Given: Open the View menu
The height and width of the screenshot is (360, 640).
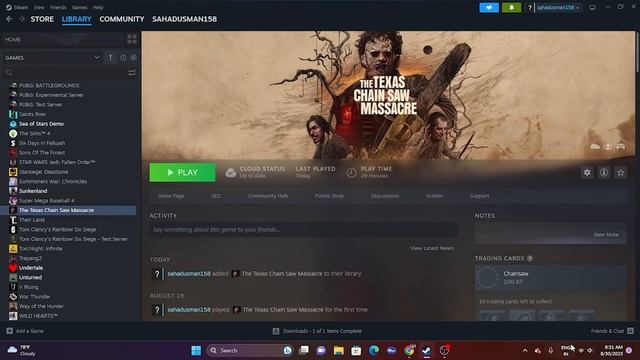Looking at the screenshot, I should click(x=39, y=7).
